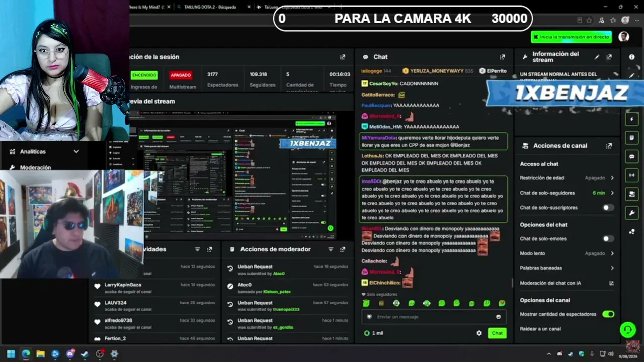The height and width of the screenshot is (362, 644).
Task: Click the 109.318 Seguidores count
Action: click(258, 74)
